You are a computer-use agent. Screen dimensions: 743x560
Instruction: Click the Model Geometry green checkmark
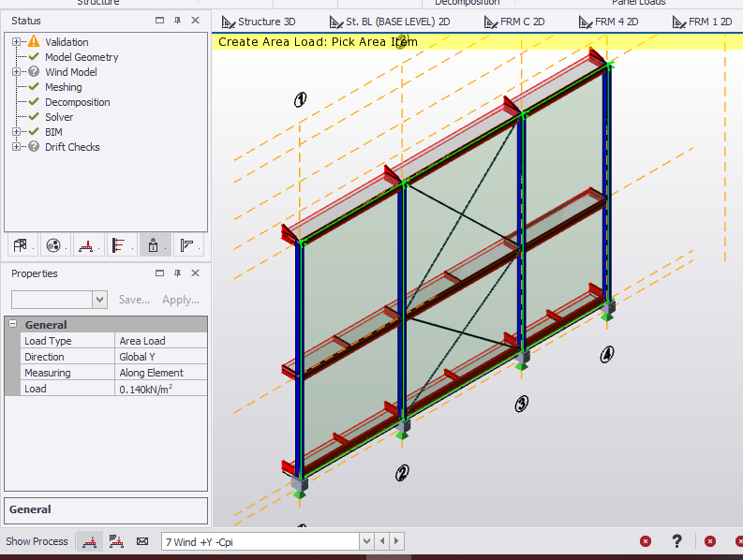coord(34,57)
